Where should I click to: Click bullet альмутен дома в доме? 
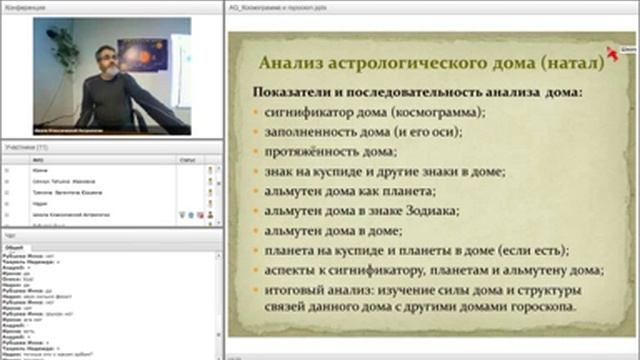(333, 231)
